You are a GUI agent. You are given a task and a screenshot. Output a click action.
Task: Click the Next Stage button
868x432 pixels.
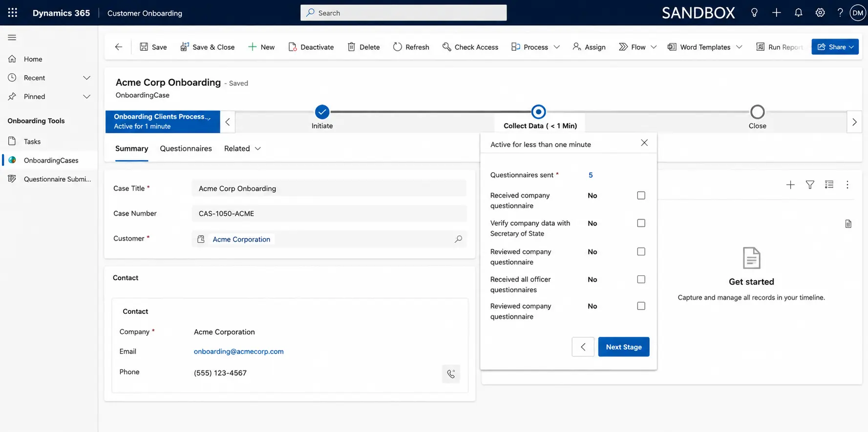[x=624, y=347]
